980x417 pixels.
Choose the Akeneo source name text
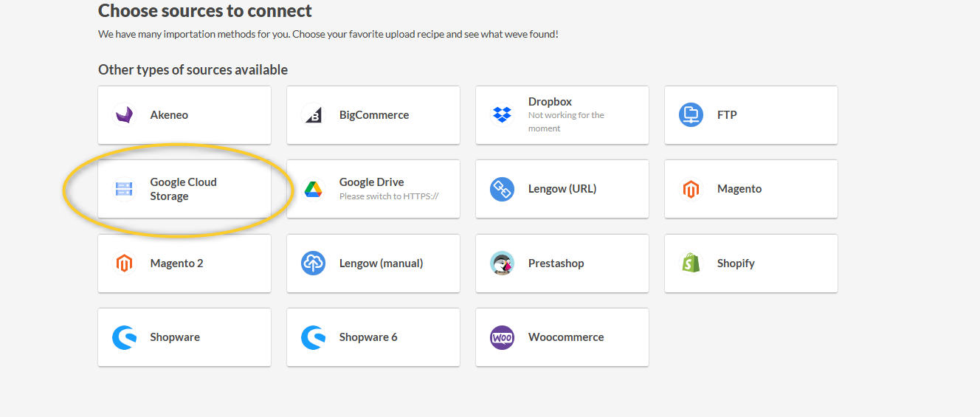(169, 115)
